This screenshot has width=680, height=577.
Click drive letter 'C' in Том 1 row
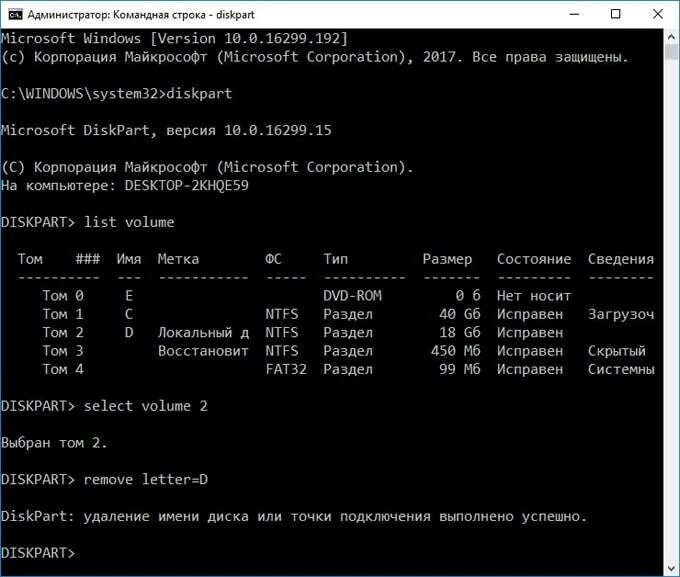coord(129,314)
